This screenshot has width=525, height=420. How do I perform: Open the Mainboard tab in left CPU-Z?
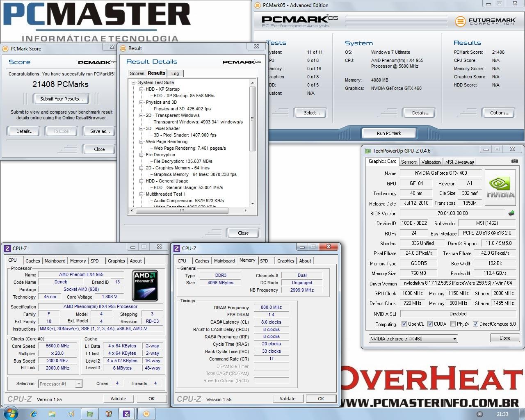[x=55, y=261]
